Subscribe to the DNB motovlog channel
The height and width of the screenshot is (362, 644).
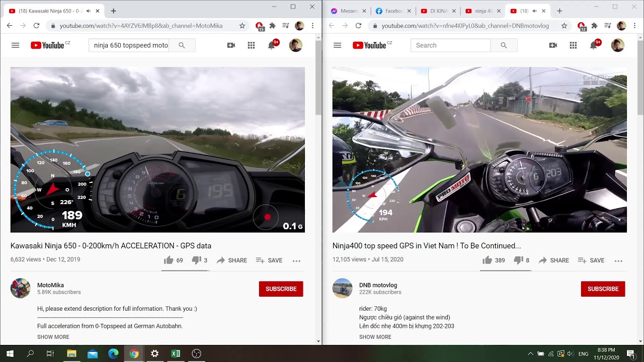coord(603,289)
